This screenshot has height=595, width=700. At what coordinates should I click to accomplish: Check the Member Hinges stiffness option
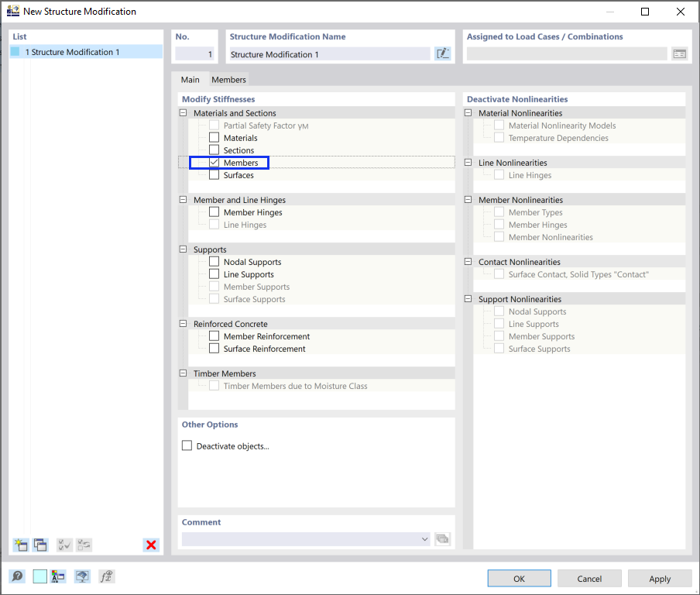coord(214,212)
